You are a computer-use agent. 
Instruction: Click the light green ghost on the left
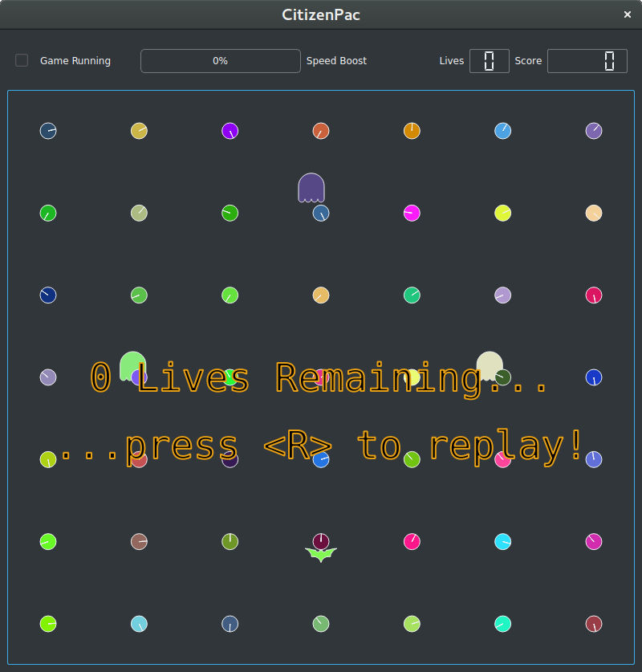click(132, 365)
